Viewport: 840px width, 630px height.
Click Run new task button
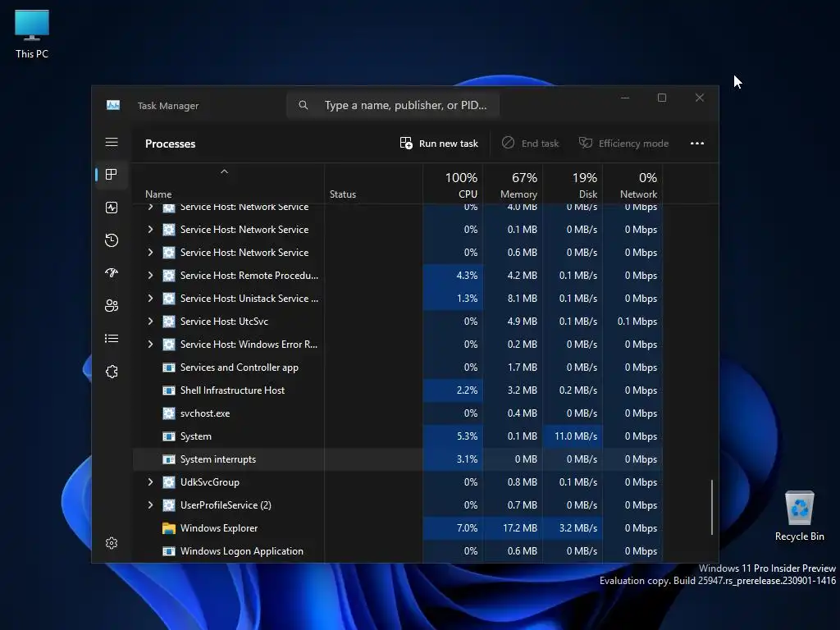point(439,144)
